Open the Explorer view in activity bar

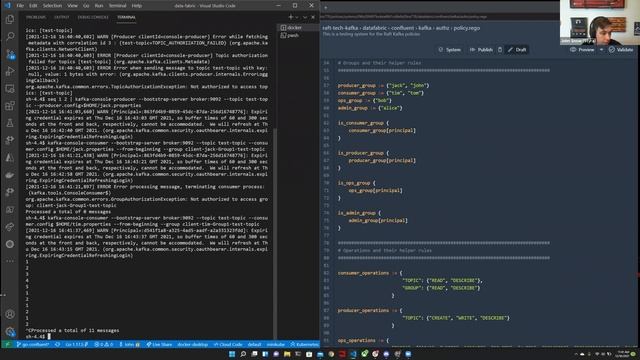coord(10,19)
